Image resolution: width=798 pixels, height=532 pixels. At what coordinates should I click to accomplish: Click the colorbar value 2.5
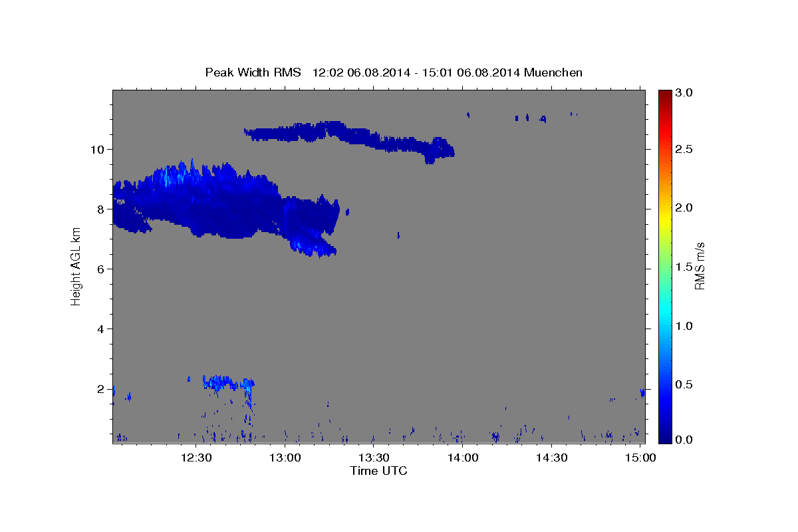[x=686, y=150]
